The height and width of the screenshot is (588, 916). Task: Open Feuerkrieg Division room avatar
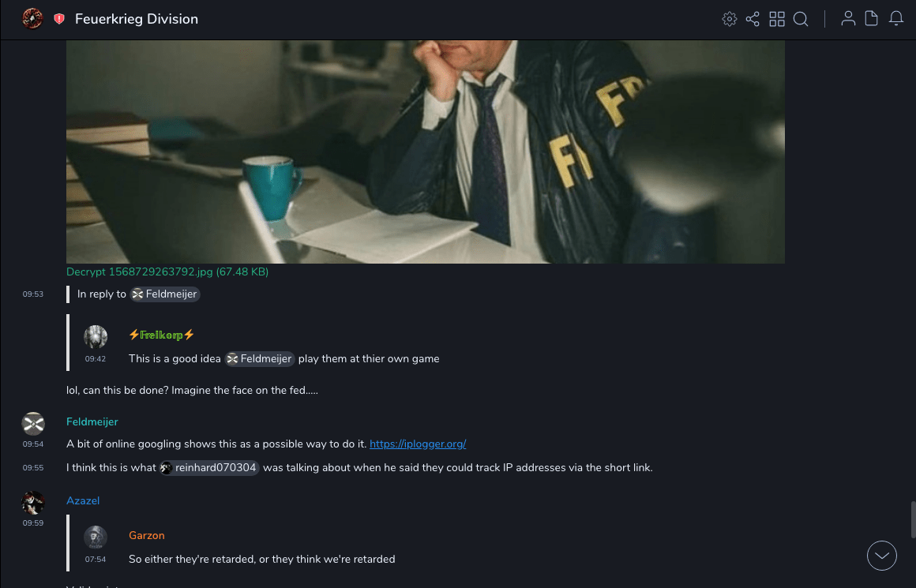tap(32, 19)
